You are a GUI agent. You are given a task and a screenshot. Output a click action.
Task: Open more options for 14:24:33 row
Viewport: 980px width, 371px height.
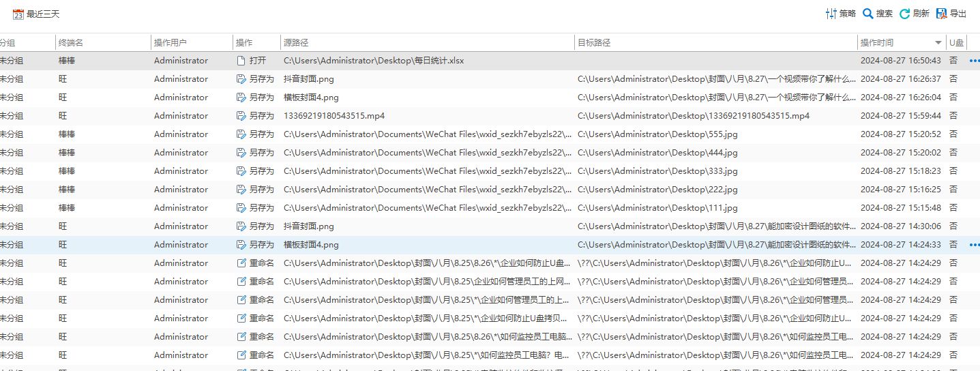(x=974, y=245)
